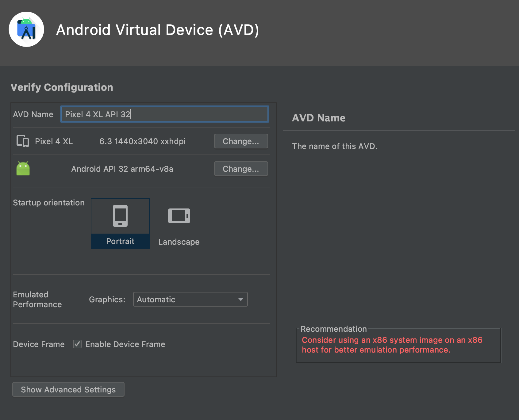Click the 'Emulated Performance' label
Screen dimensions: 519x420
pos(37,300)
